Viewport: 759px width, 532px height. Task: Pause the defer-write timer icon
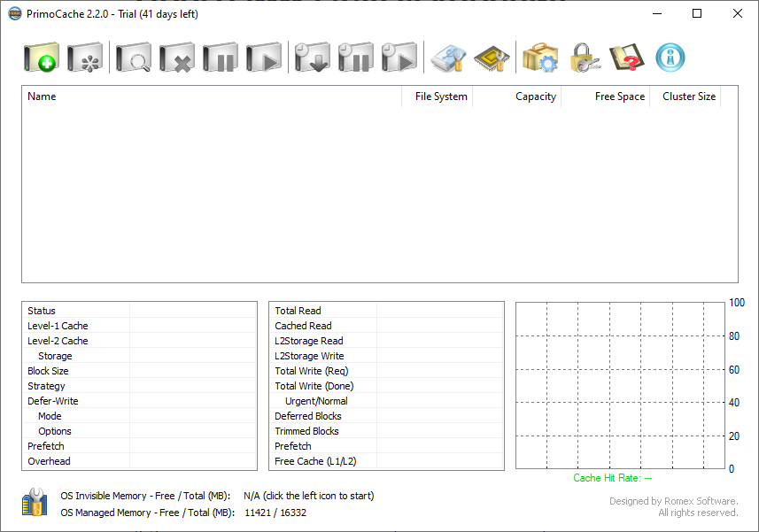tap(356, 58)
